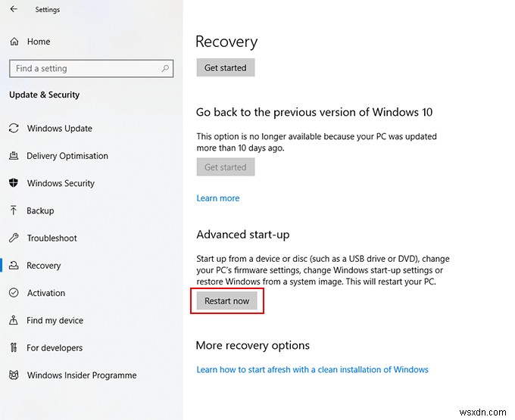Click Restart now under Advanced start-up
Viewport: 515px width, 420px height.
click(226, 301)
